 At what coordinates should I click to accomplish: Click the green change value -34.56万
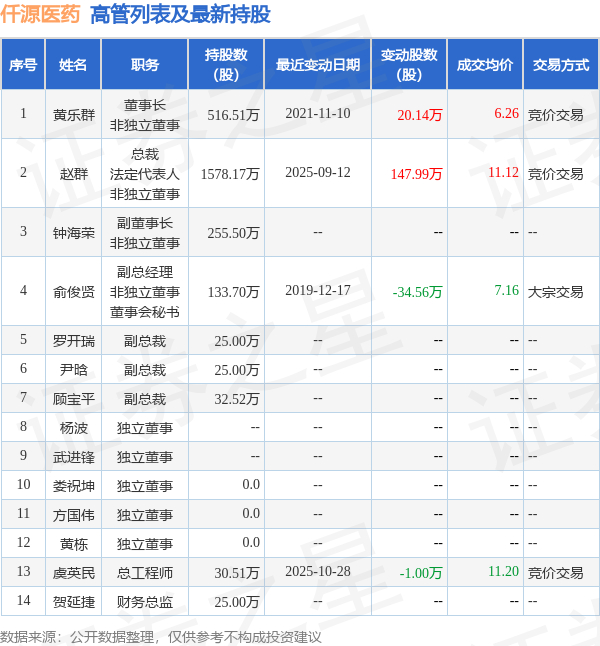417,292
